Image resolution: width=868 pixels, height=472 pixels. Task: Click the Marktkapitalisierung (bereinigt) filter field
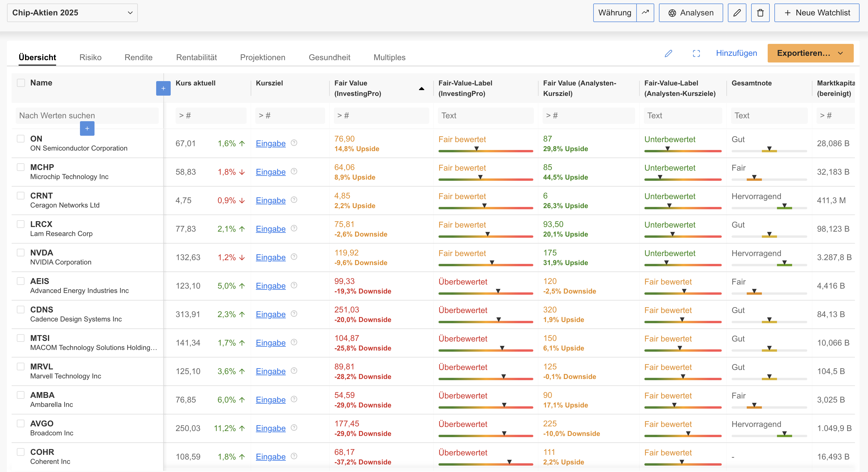835,116
